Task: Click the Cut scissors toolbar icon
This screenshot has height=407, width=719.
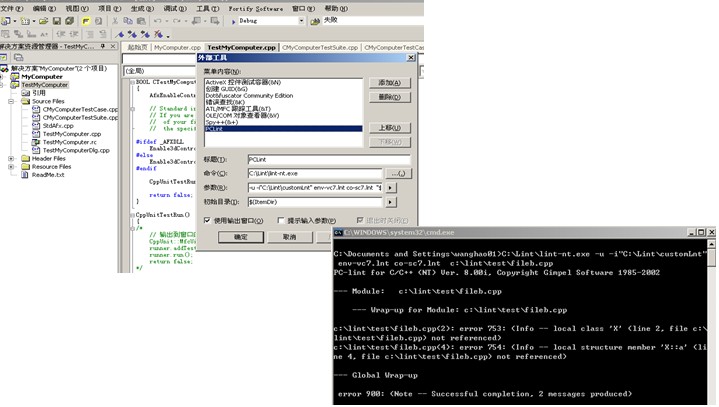Action: (x=115, y=21)
